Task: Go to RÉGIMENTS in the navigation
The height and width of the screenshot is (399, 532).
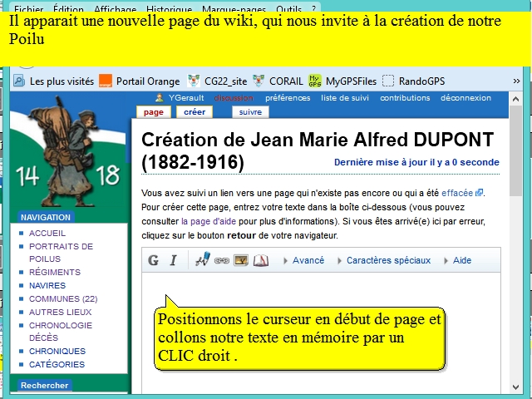Action: (55, 272)
